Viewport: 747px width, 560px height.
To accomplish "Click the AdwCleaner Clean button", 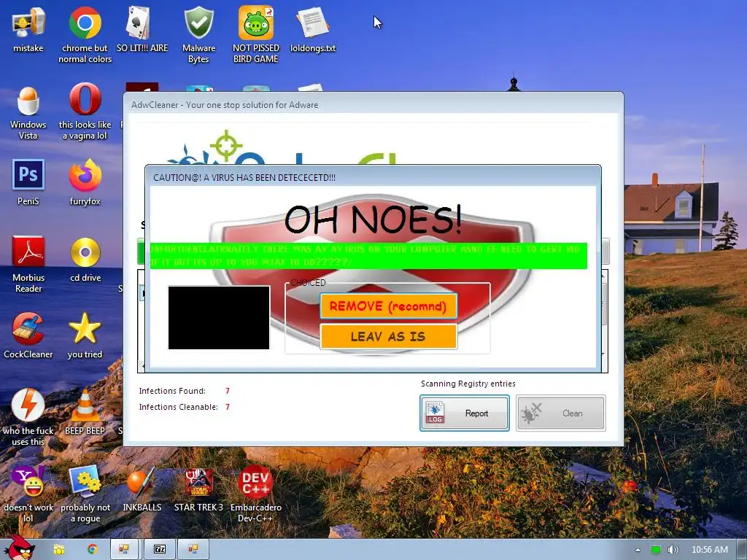I will 561,413.
